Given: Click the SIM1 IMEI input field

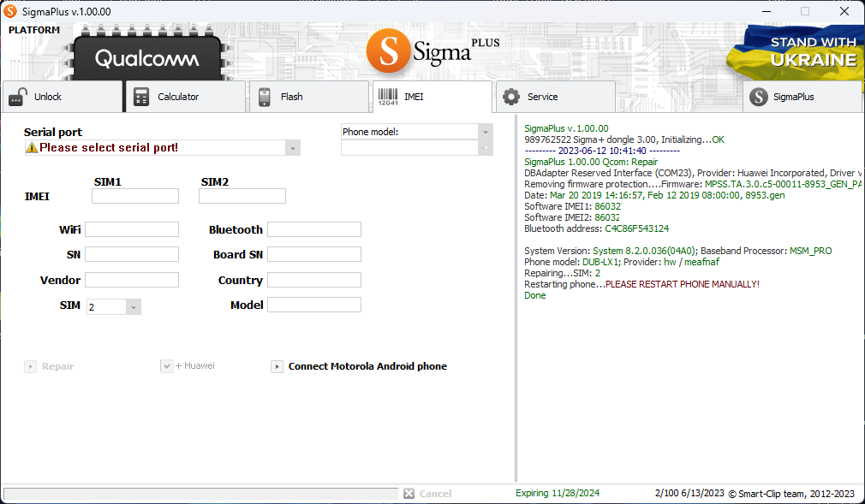Looking at the screenshot, I should [x=135, y=196].
